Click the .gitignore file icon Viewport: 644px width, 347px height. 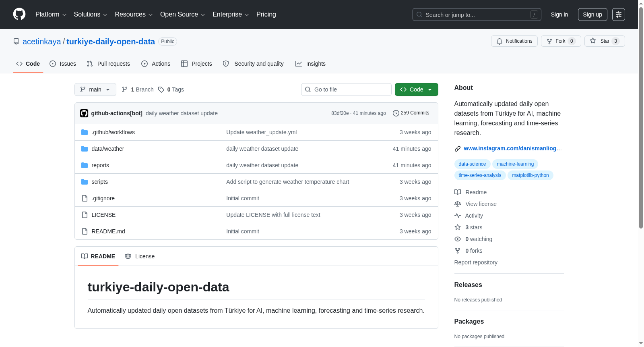pos(85,198)
